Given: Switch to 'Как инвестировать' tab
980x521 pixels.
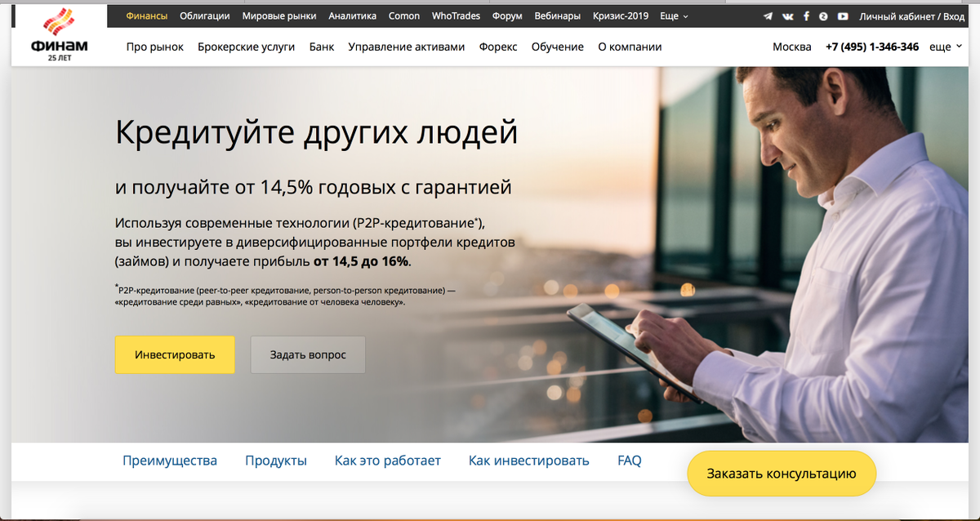Looking at the screenshot, I should click(x=529, y=461).
